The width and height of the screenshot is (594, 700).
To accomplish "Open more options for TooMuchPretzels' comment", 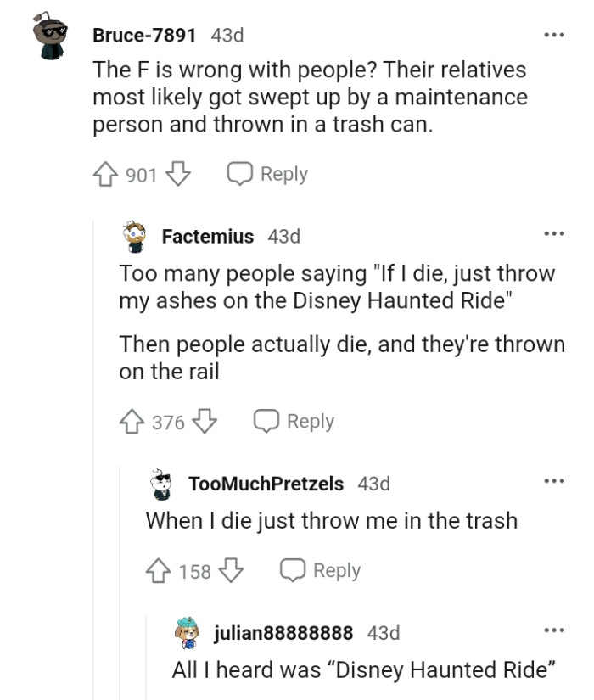I will pos(554,483).
